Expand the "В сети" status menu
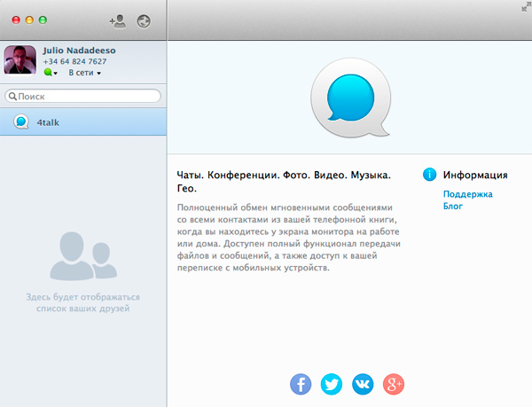The height and width of the screenshot is (407, 532). (x=85, y=74)
